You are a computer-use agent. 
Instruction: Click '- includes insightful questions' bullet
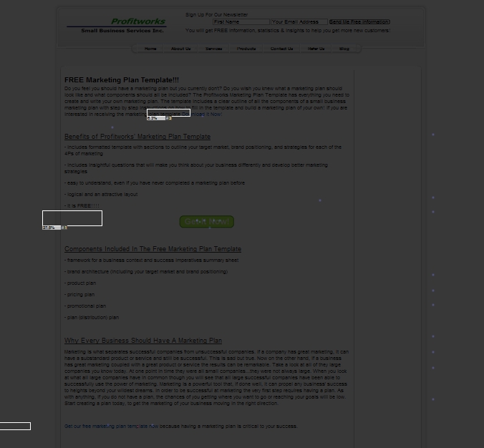click(x=196, y=168)
